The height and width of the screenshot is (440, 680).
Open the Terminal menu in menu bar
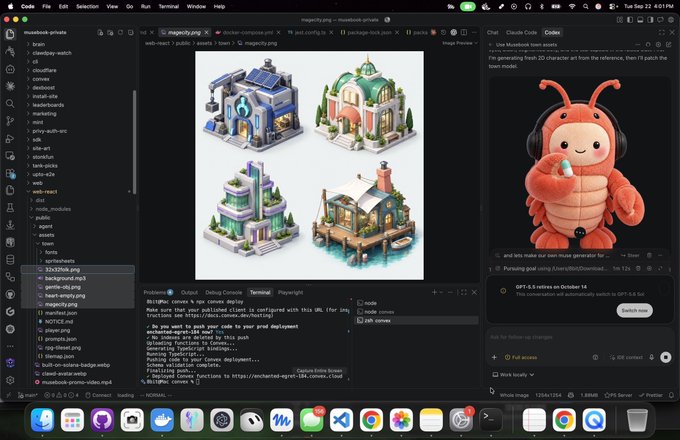169,7
